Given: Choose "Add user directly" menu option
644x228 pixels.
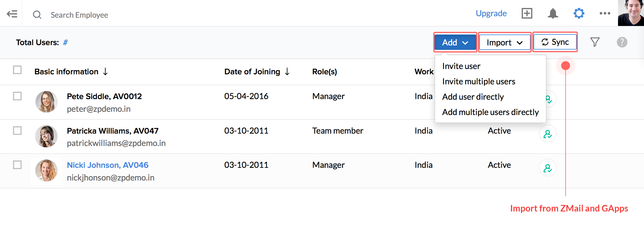Looking at the screenshot, I should [x=473, y=97].
